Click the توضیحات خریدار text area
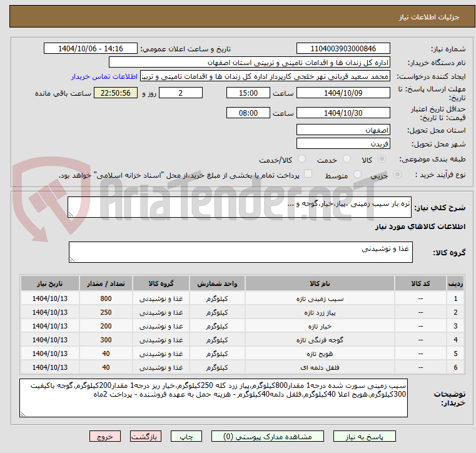Viewport: 476px width, 453px height. (213, 398)
